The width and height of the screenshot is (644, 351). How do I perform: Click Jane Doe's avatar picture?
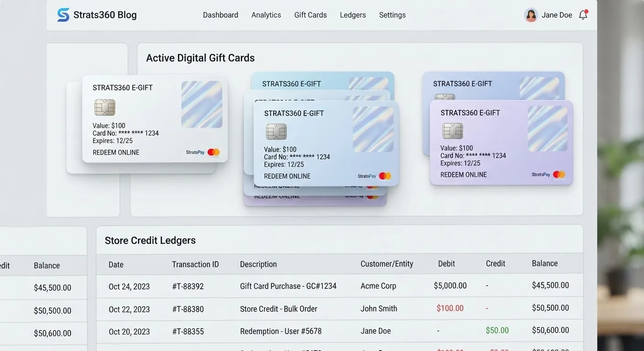[x=531, y=15]
